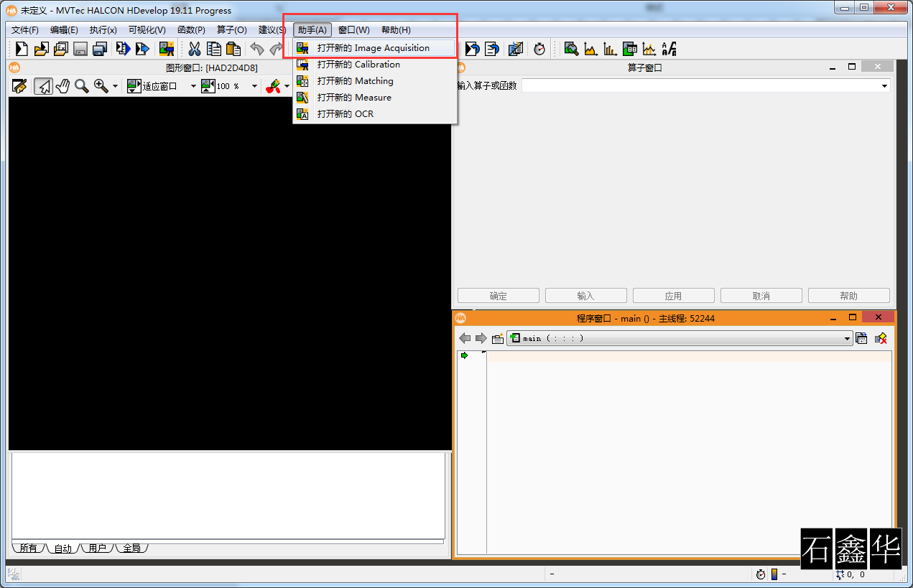Open the 适应窗口 image size dropdown

pos(193,86)
